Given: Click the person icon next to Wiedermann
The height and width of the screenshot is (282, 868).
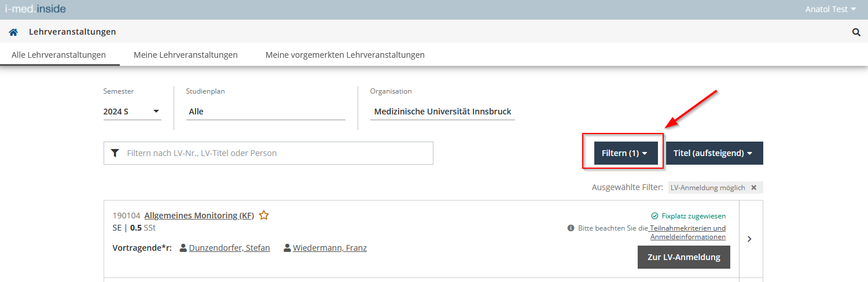Looking at the screenshot, I should [287, 248].
